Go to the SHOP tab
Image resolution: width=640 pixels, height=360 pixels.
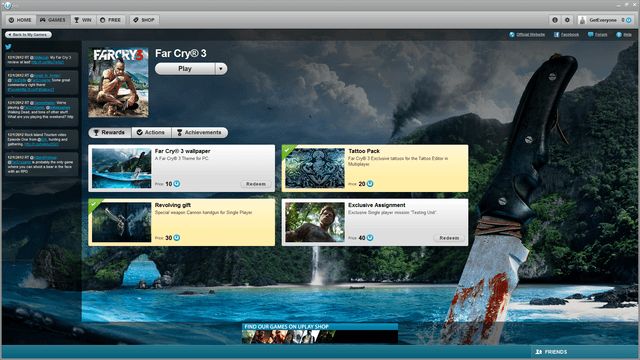pos(144,20)
